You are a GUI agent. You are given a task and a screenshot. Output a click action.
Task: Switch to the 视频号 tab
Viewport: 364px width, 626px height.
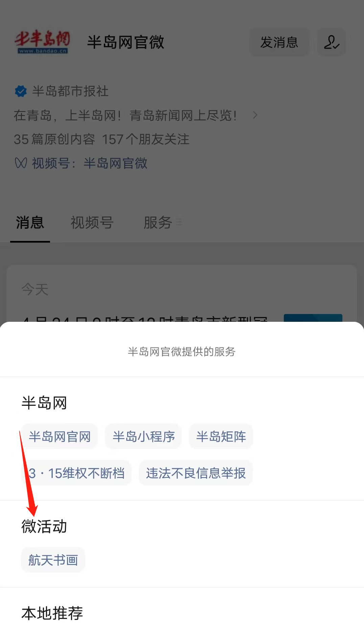pyautogui.click(x=92, y=223)
